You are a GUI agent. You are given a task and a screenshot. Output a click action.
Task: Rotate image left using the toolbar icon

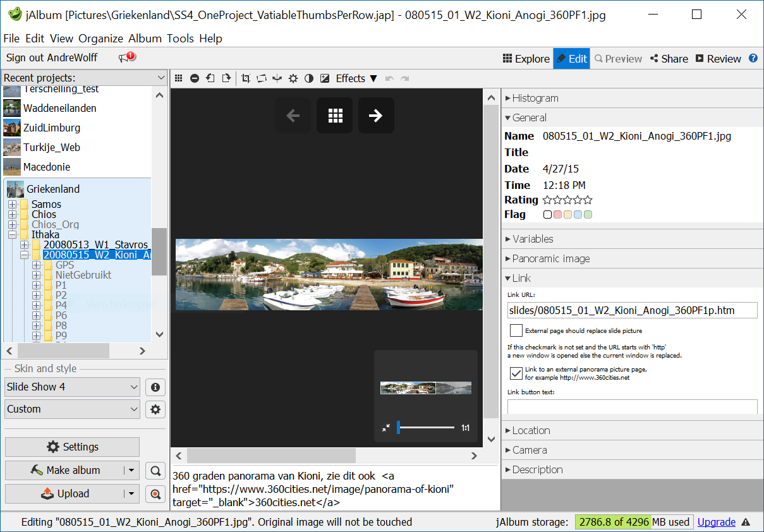pos(210,78)
